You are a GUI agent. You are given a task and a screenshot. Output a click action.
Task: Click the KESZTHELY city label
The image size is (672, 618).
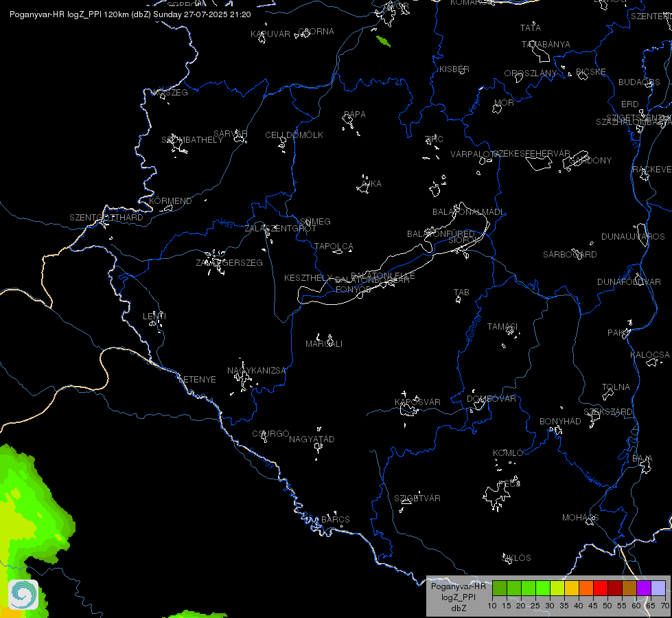[x=309, y=278]
